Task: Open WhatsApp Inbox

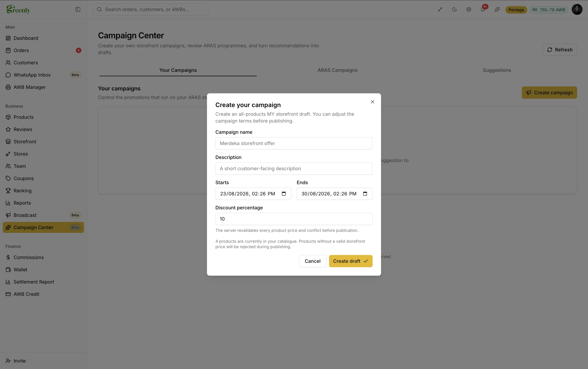Action: 43,75
